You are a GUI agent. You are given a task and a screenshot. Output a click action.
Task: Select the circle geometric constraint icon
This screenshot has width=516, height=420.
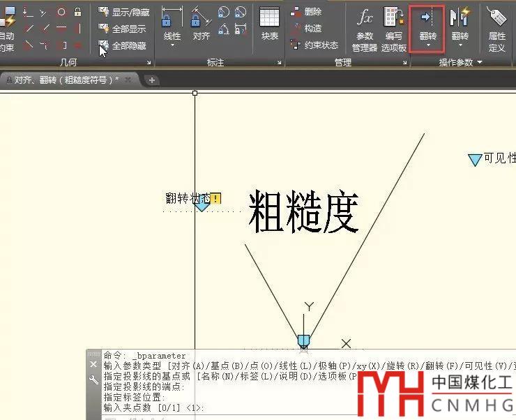[x=61, y=12]
